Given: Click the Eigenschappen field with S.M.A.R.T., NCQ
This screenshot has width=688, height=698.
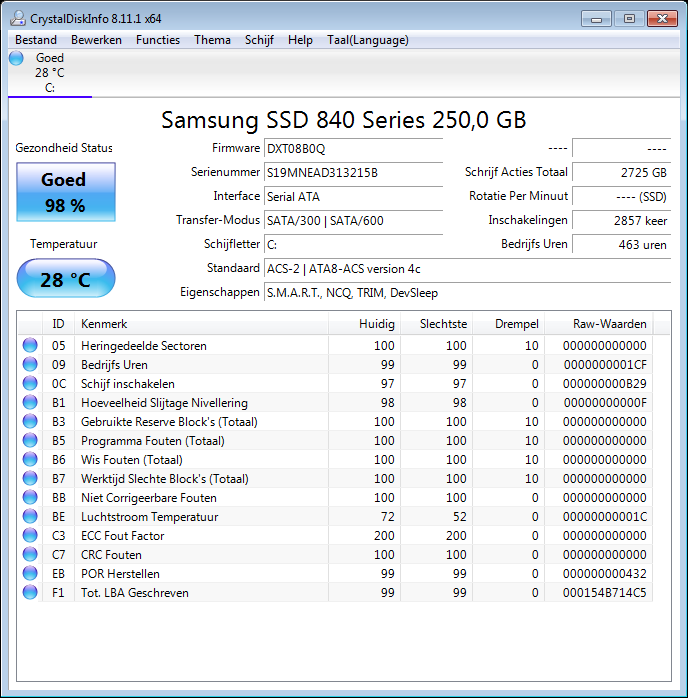Looking at the screenshot, I should 467,293.
